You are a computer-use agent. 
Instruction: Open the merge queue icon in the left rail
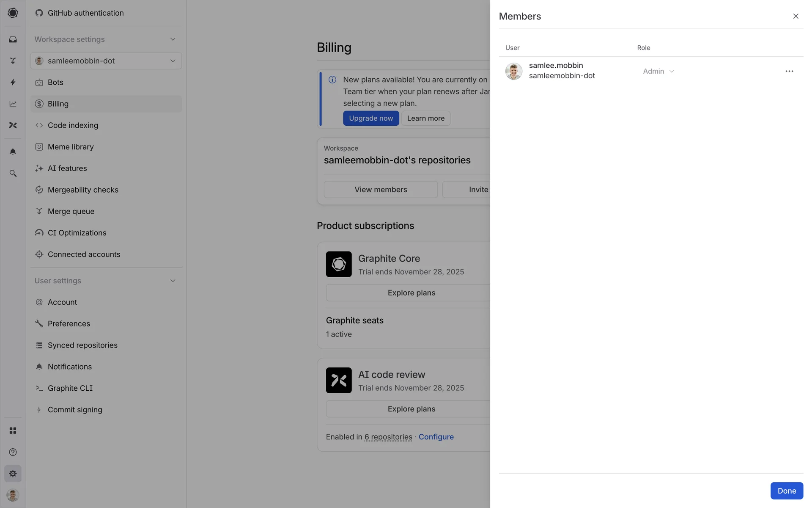point(13,61)
